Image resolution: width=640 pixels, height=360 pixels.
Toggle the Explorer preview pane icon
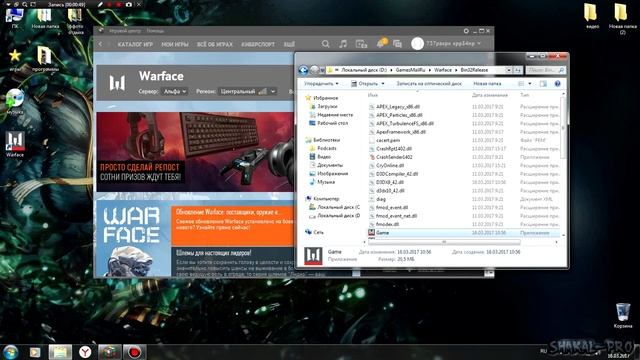(543, 83)
